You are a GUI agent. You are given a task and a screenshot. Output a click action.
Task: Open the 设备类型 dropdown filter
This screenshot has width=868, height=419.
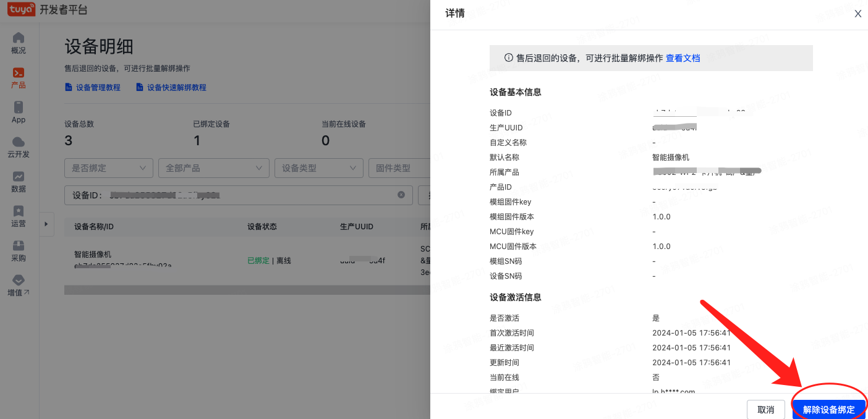pyautogui.click(x=319, y=168)
